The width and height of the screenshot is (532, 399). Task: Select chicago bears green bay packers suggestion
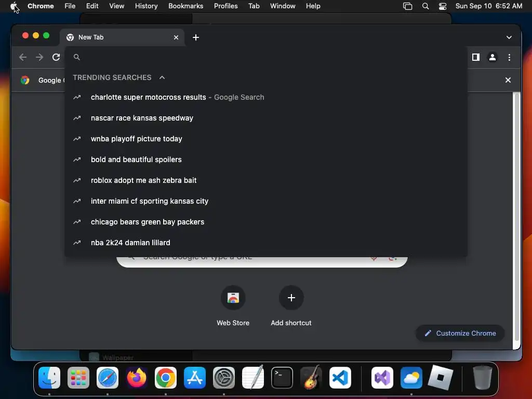(266, 222)
